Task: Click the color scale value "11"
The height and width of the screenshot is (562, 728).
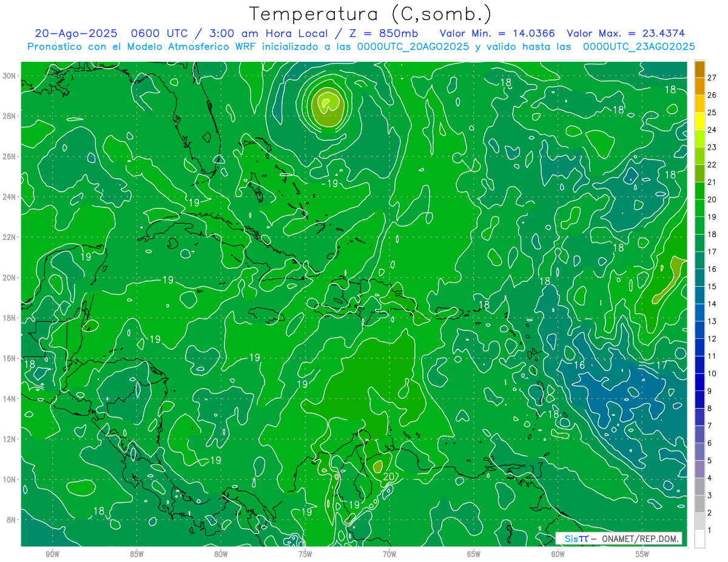Action: coord(712,356)
